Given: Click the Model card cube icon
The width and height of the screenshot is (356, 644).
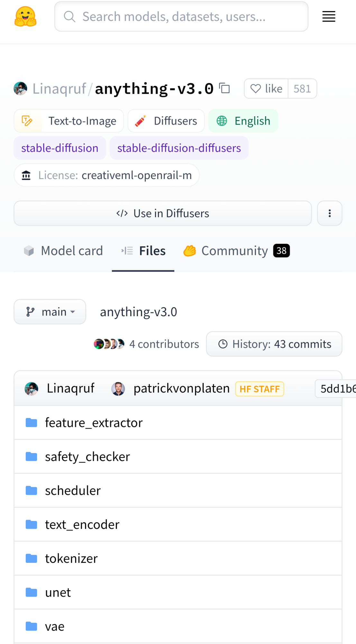Looking at the screenshot, I should coord(29,251).
